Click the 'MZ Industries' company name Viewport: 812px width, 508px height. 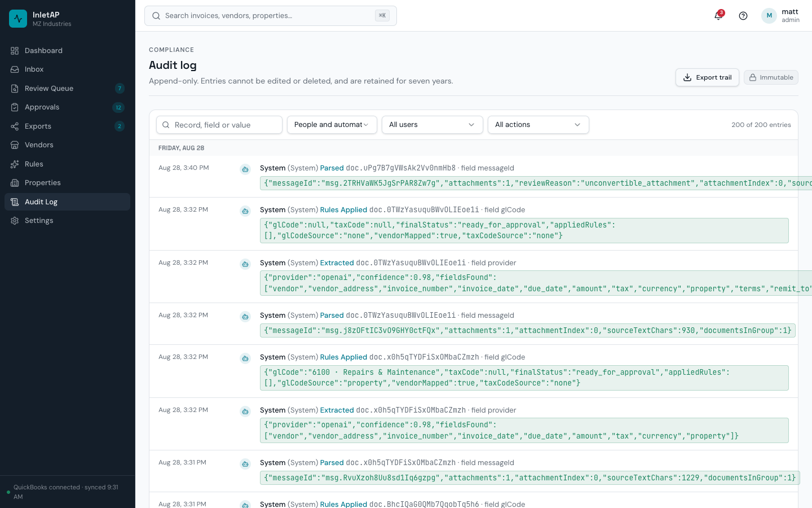coord(52,24)
